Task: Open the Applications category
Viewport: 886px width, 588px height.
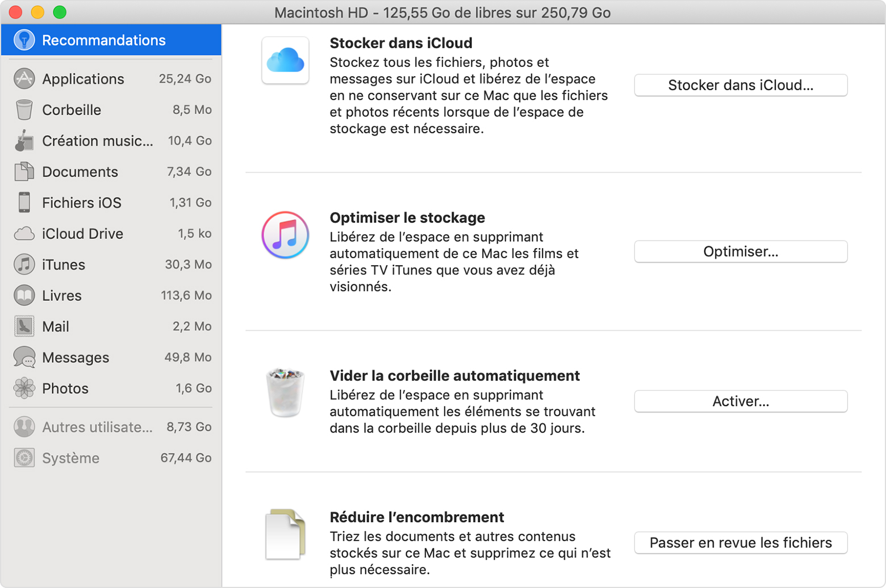Action: click(x=111, y=79)
